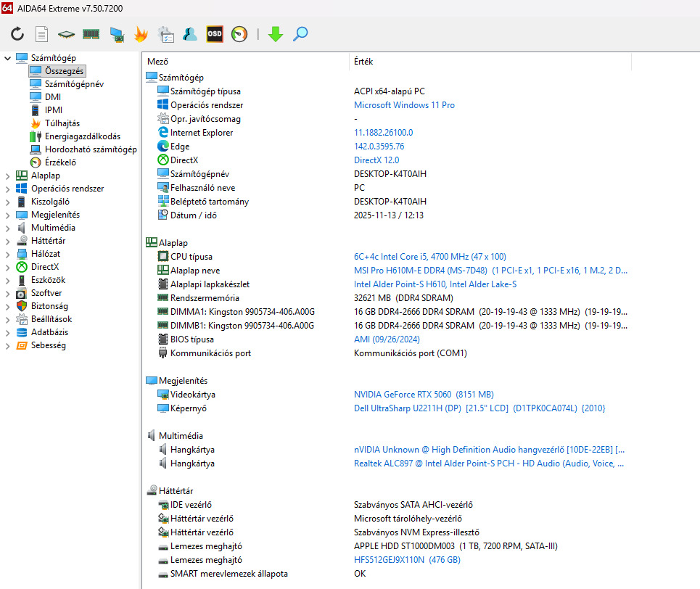Screen dimensions: 700x589
Task: Click the green download arrow icon
Action: (276, 34)
